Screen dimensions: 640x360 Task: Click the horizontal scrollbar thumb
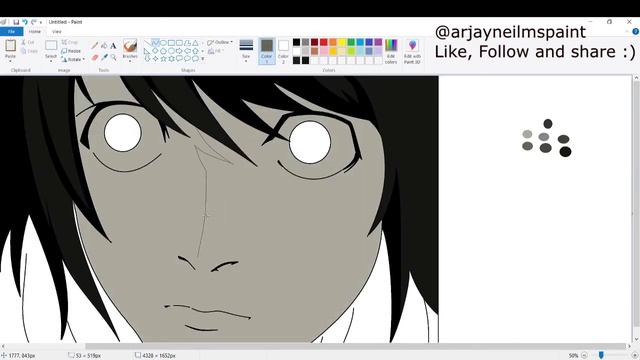click(x=355, y=346)
